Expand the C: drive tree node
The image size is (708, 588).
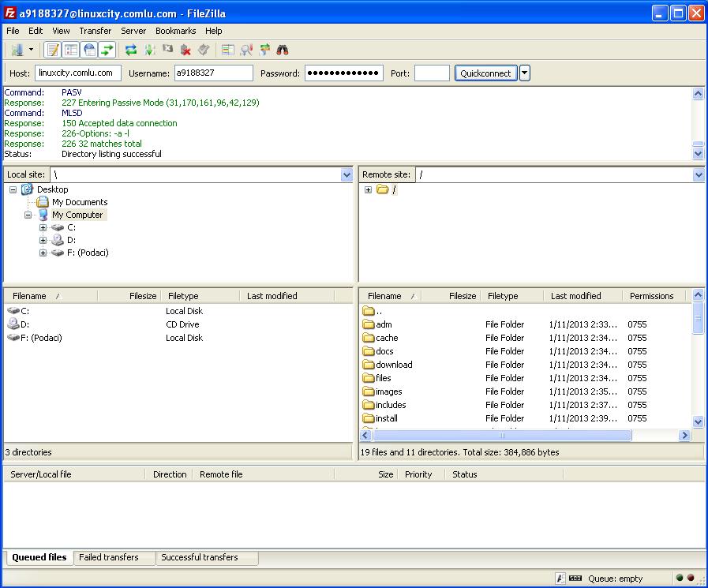[x=43, y=227]
